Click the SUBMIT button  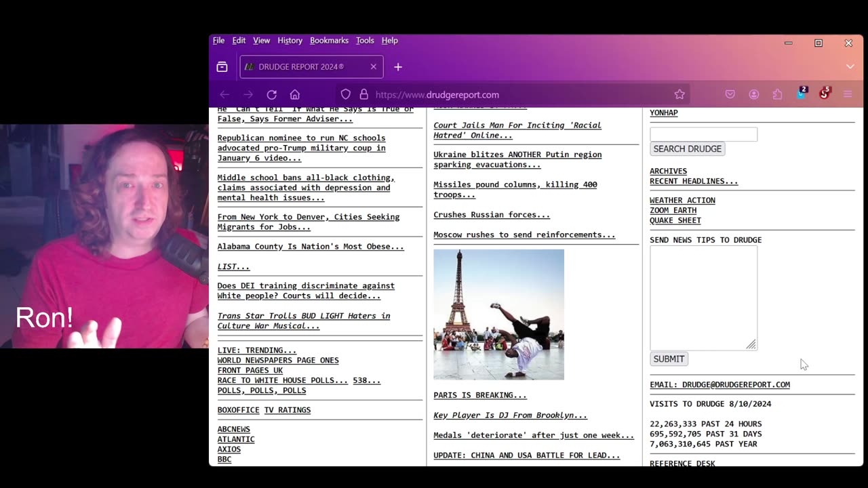[669, 359]
